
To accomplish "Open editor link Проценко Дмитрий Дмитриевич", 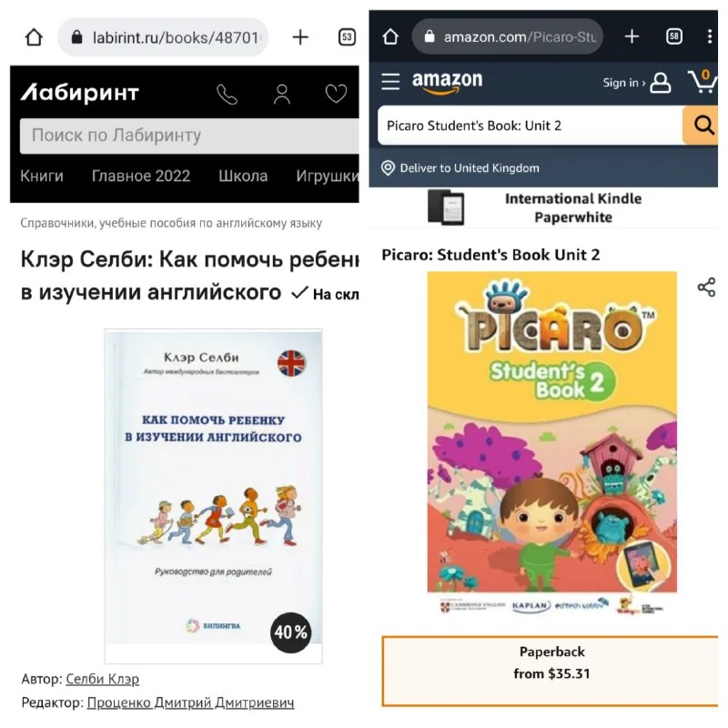I will [190, 703].
